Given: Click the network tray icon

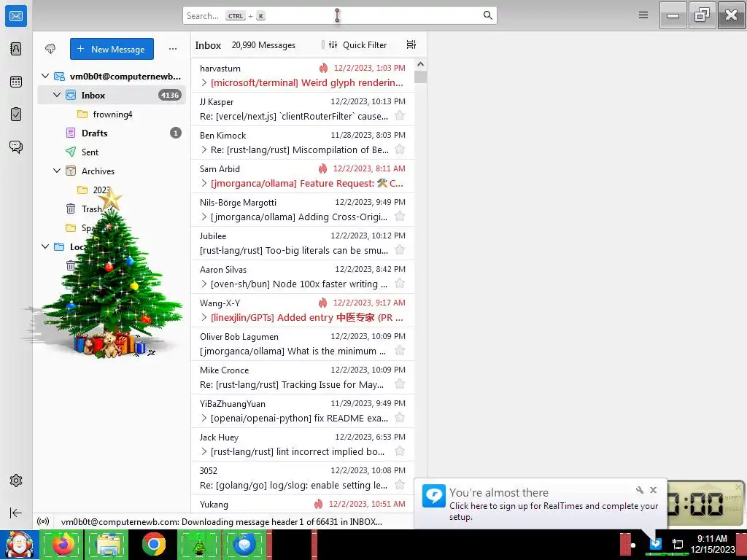Looking at the screenshot, I should point(677,544).
